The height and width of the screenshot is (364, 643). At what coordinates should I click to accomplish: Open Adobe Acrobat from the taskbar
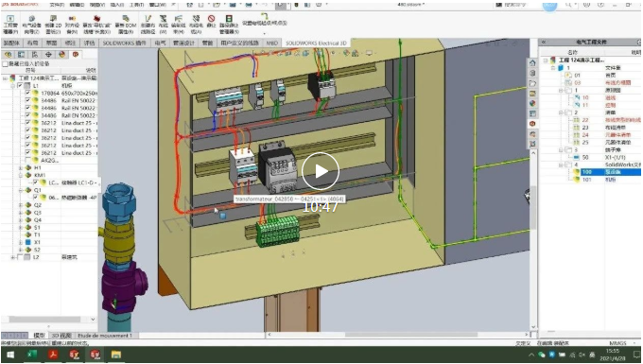(x=53, y=355)
